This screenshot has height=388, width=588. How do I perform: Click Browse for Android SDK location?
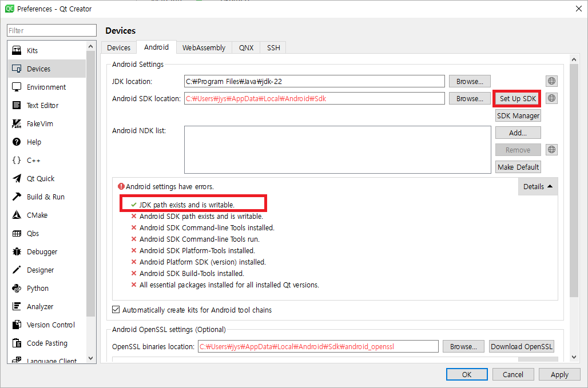[x=470, y=98]
